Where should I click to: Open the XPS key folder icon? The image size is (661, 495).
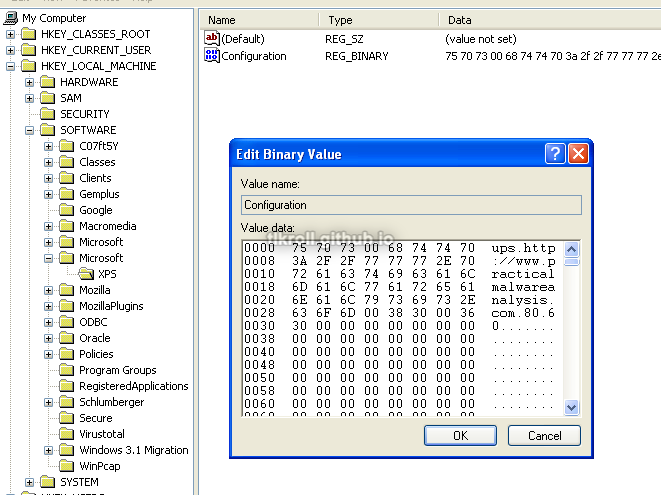[86, 274]
